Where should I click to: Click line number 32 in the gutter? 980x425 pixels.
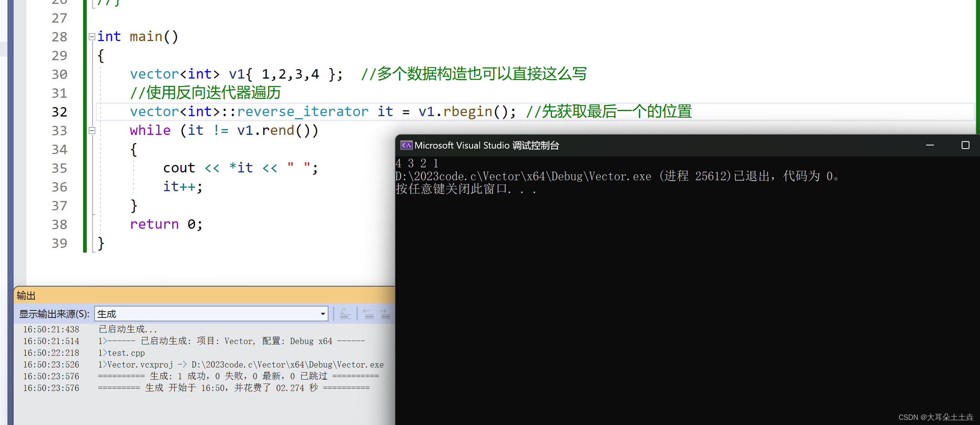59,112
